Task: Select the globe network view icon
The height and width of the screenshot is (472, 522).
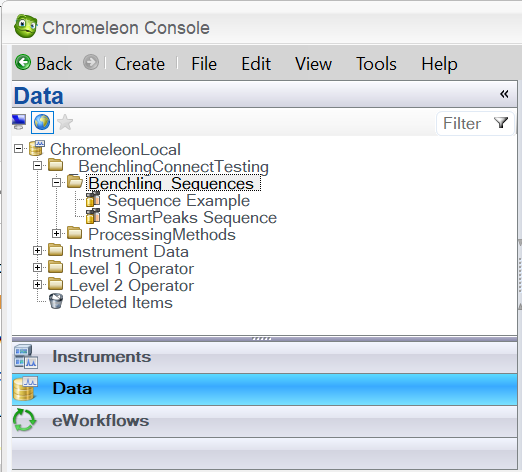Action: (42, 122)
